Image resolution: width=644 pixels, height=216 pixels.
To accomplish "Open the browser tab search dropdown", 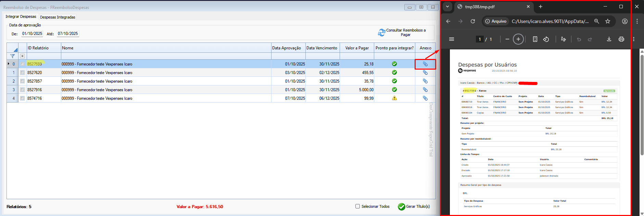I will tap(447, 7).
